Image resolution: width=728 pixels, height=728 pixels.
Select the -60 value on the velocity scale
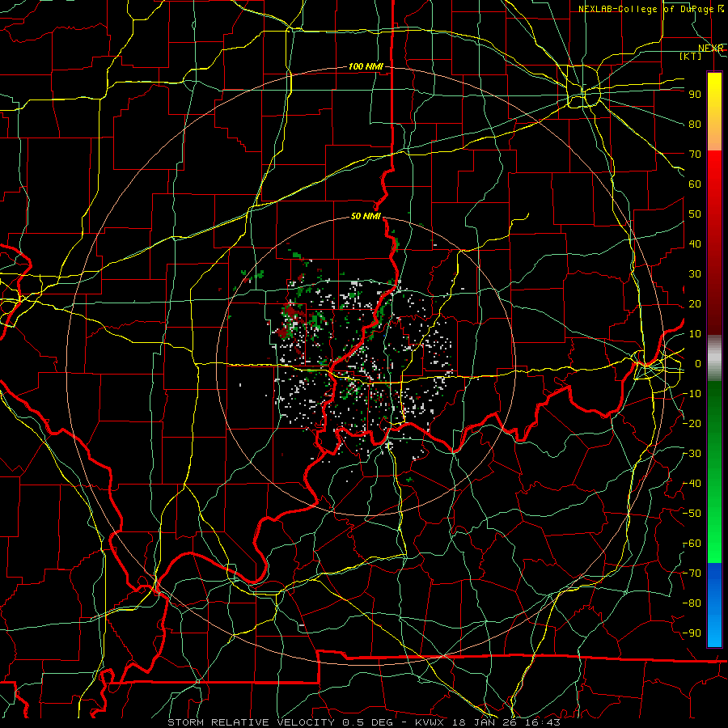(692, 544)
